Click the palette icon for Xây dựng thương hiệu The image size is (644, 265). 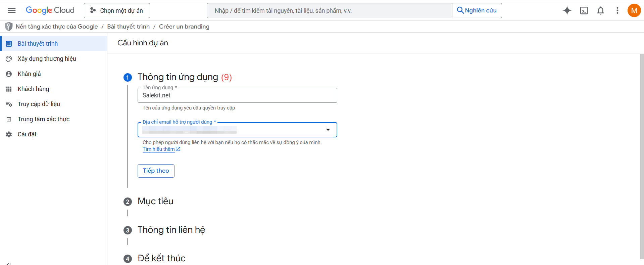tap(9, 59)
